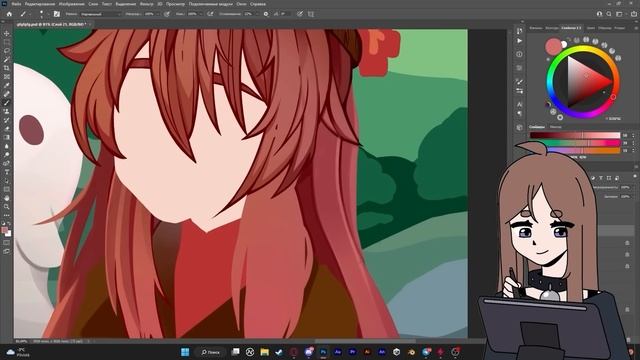The image size is (640, 360).
Task: Select the Magic Wand tool
Action: (x=7, y=59)
